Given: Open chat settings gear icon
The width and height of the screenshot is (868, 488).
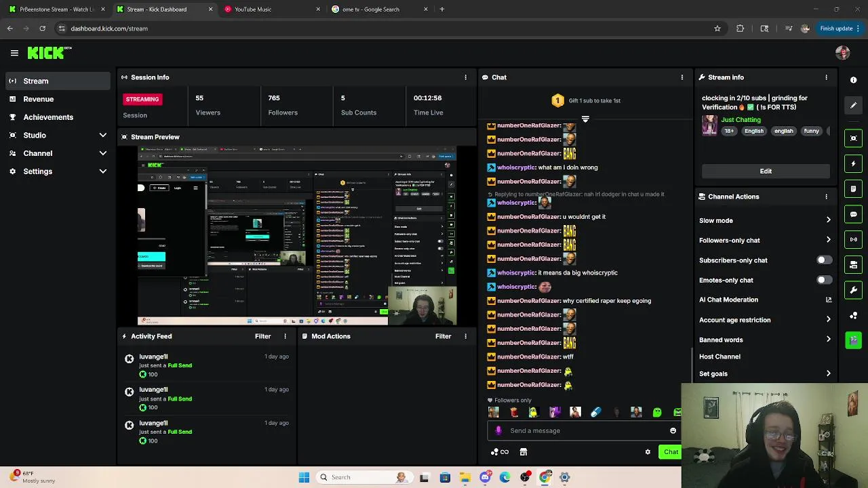Looking at the screenshot, I should tap(648, 452).
